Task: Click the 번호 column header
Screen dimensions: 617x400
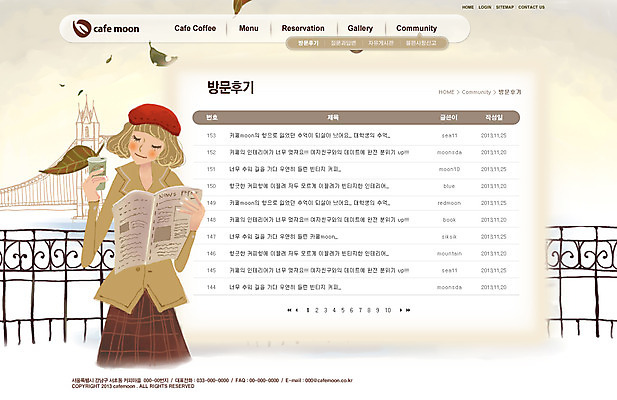Action: click(x=212, y=117)
